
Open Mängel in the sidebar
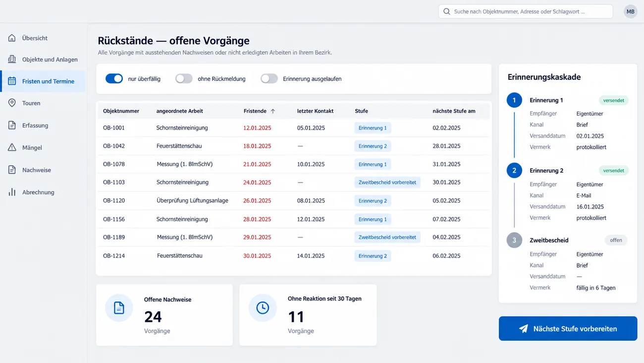tap(43, 147)
